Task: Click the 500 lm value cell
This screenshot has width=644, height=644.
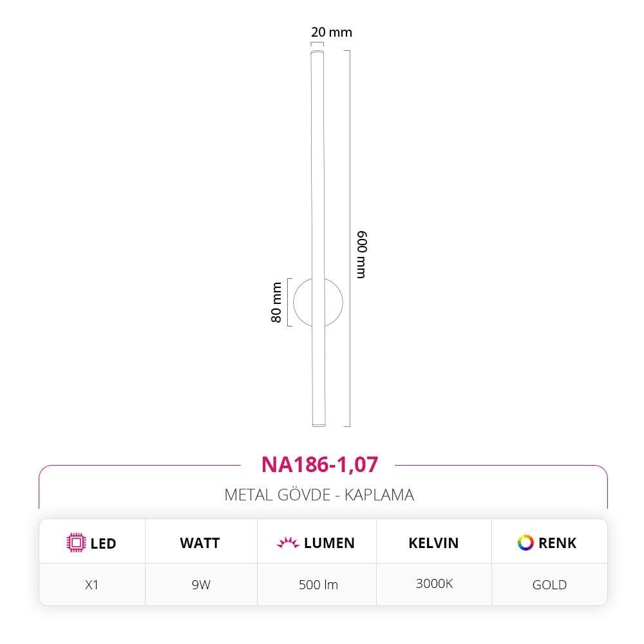Action: coord(318,585)
